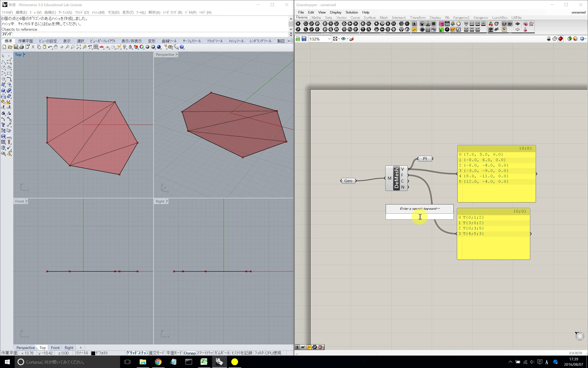This screenshot has width=588, height=368.
Task: Open the Mesh tab in Grasshopper ribbon
Action: click(x=384, y=18)
